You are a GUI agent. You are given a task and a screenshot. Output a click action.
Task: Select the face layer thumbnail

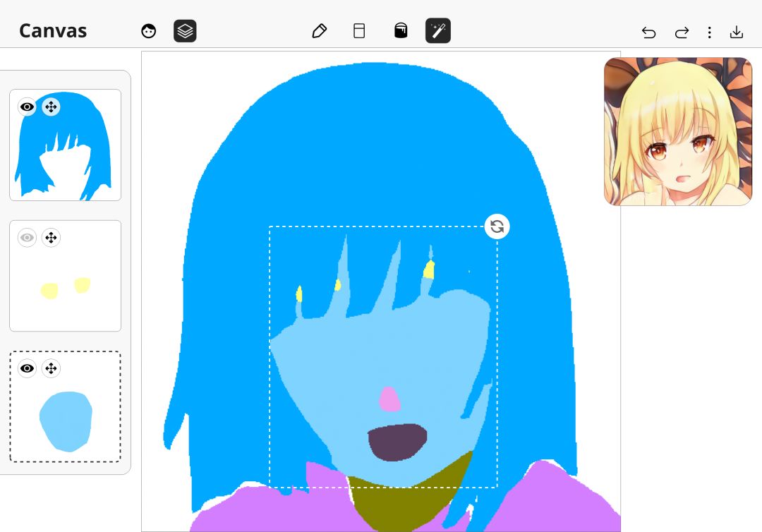[66, 421]
